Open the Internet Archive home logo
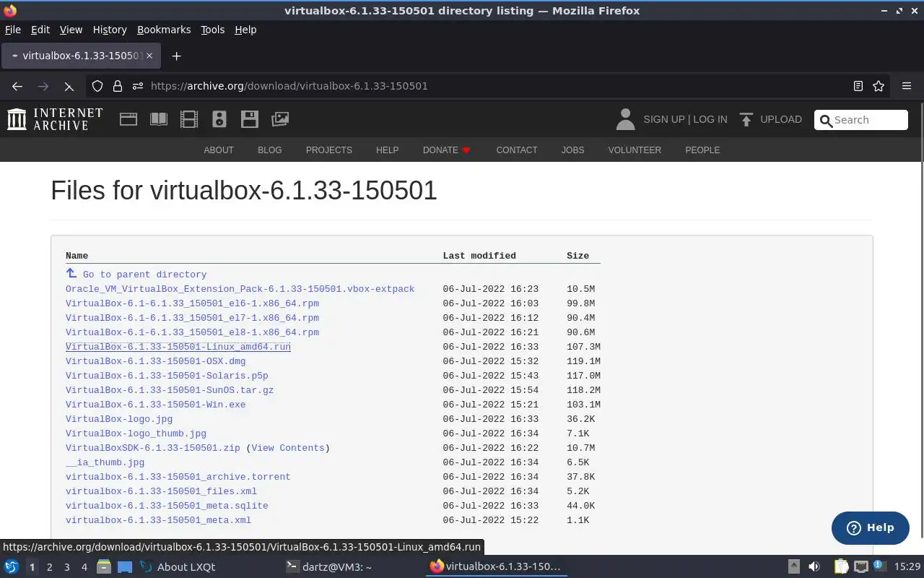The width and height of the screenshot is (924, 578). point(55,119)
